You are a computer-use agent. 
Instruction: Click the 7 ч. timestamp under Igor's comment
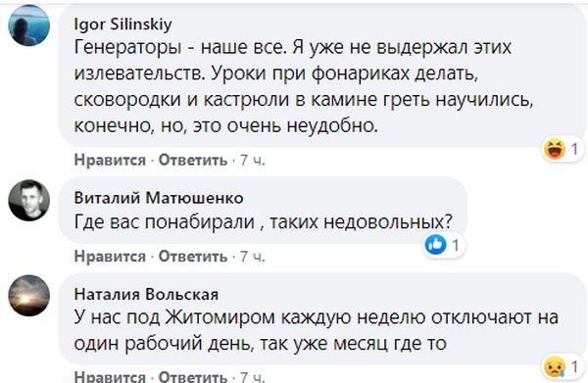coord(253,160)
